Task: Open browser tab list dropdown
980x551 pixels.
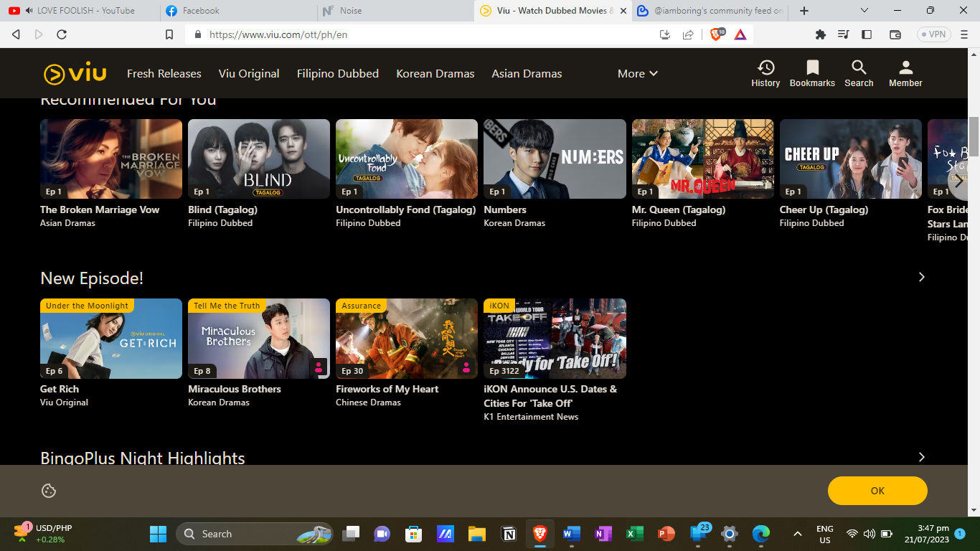Action: pyautogui.click(x=864, y=11)
